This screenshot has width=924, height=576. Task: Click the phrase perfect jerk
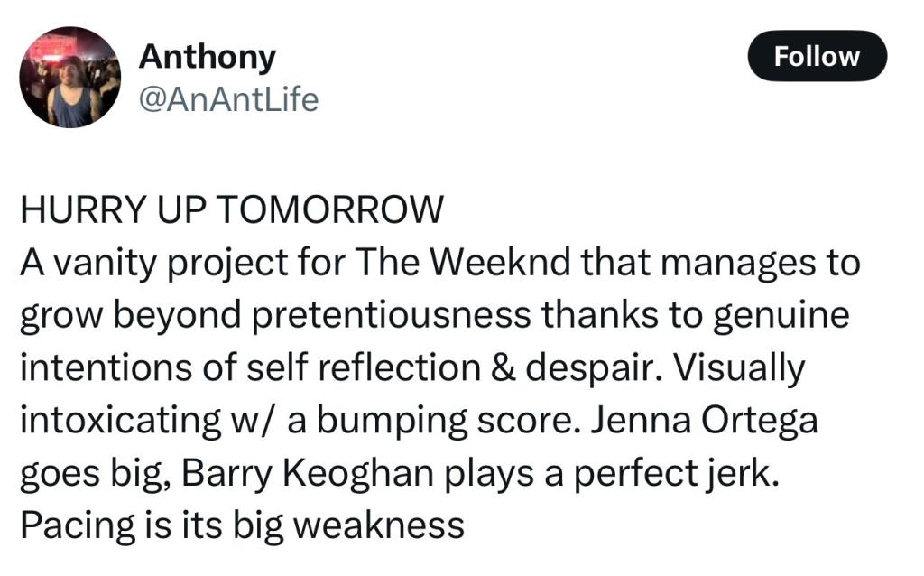pyautogui.click(x=677, y=473)
